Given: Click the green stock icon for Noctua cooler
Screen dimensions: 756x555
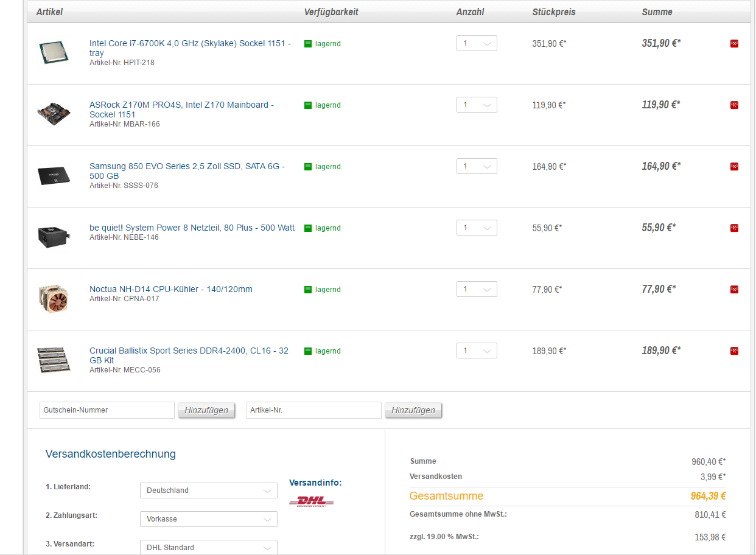Looking at the screenshot, I should (x=308, y=290).
